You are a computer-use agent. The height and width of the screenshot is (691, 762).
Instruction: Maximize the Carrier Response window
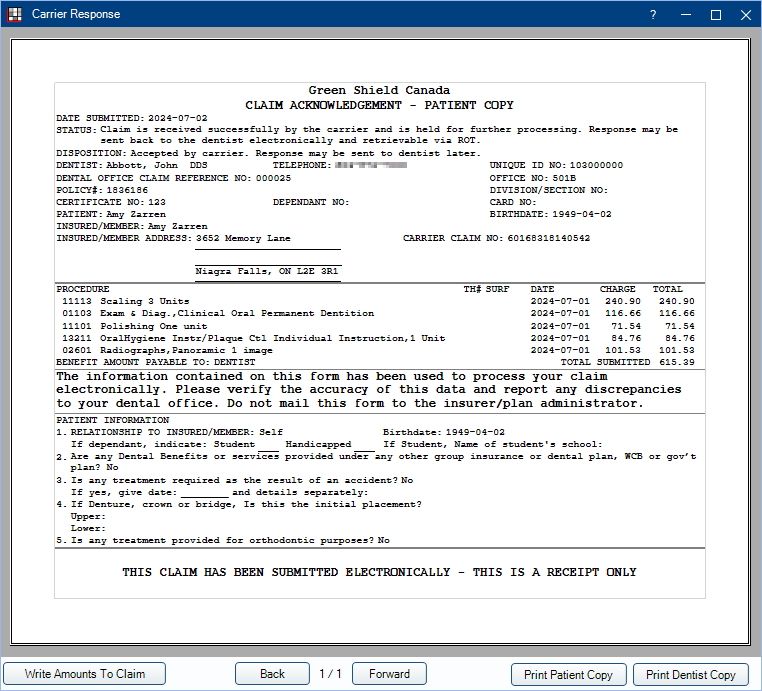coord(716,15)
